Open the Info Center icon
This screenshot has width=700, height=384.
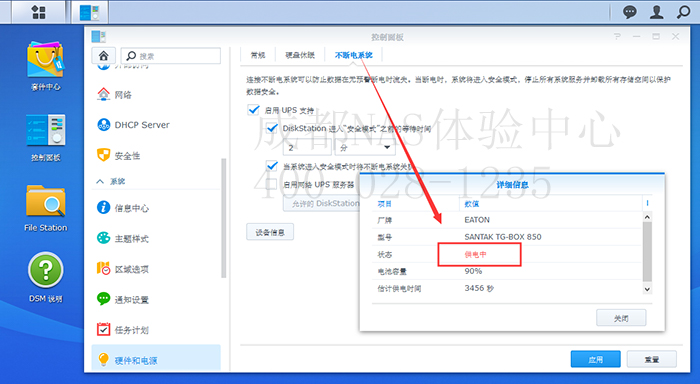104,208
